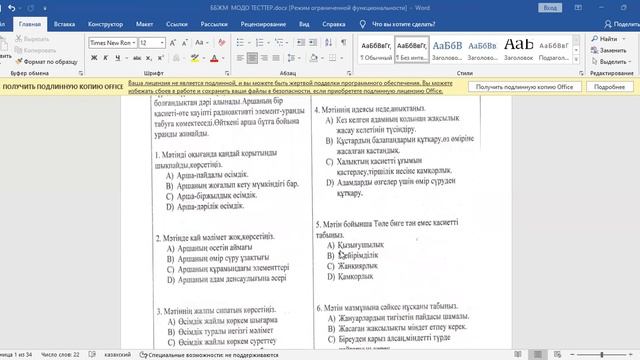Open the font name combo box
640x360 pixels.
pos(112,42)
